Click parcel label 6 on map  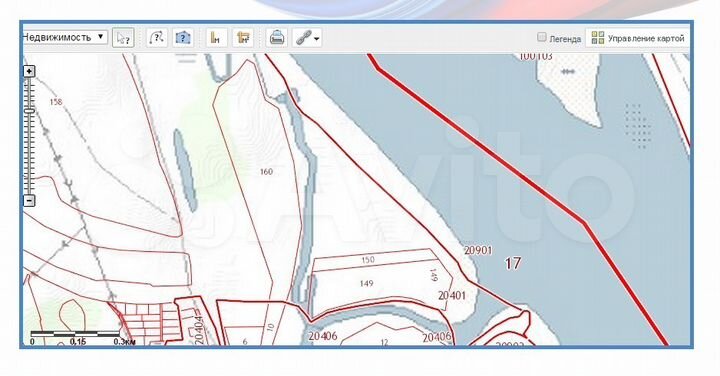coord(245,342)
